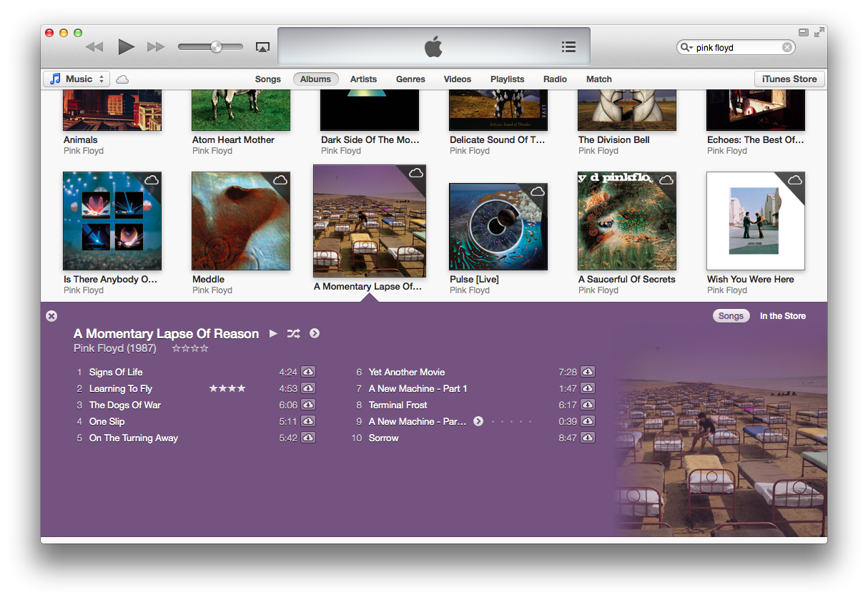Open the Playlists tab
This screenshot has width=868, height=600.
coord(508,79)
